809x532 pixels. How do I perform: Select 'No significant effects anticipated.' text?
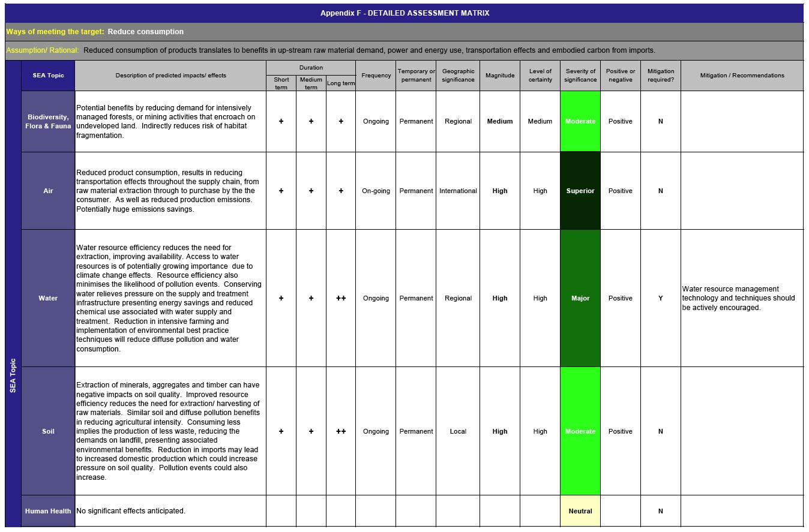131,511
